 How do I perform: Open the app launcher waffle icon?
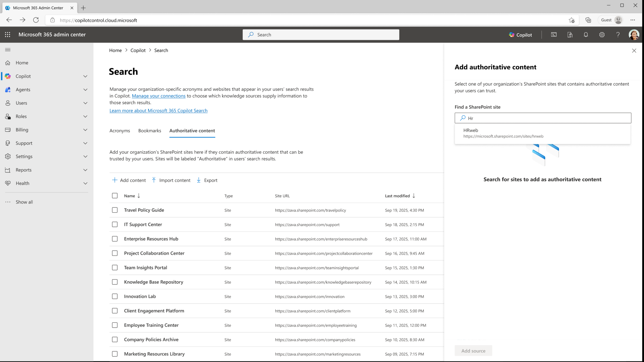[x=8, y=35]
